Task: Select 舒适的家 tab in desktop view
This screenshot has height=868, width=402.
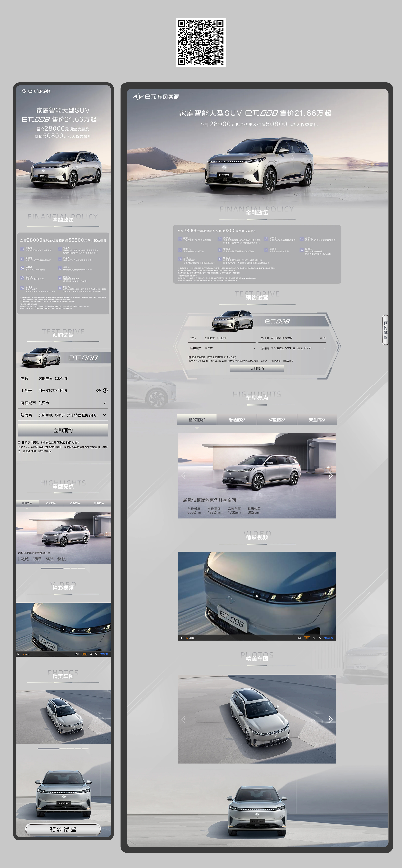Action: point(237,420)
